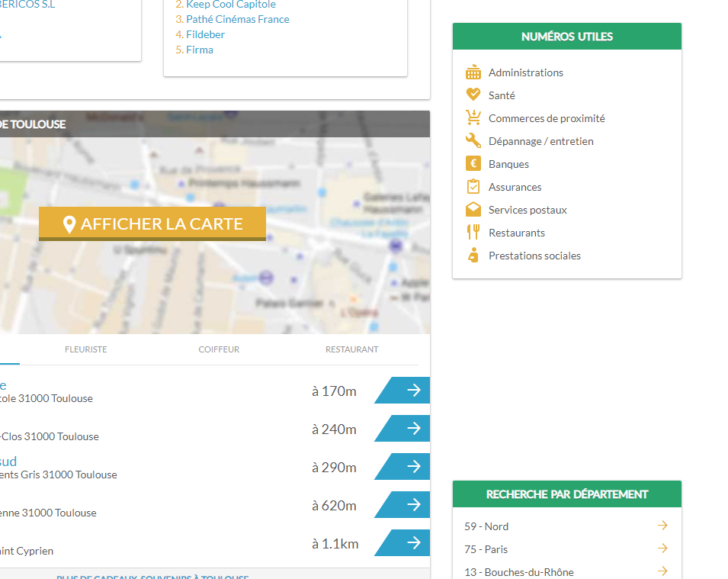The width and height of the screenshot is (728, 579).
Task: Click the Administrations building icon
Action: pos(473,72)
